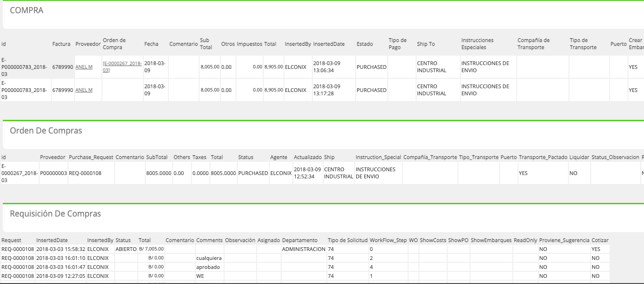Image resolution: width=644 pixels, height=284 pixels.
Task: Click the Proviene_Sugerencia column header
Action: [x=564, y=240]
